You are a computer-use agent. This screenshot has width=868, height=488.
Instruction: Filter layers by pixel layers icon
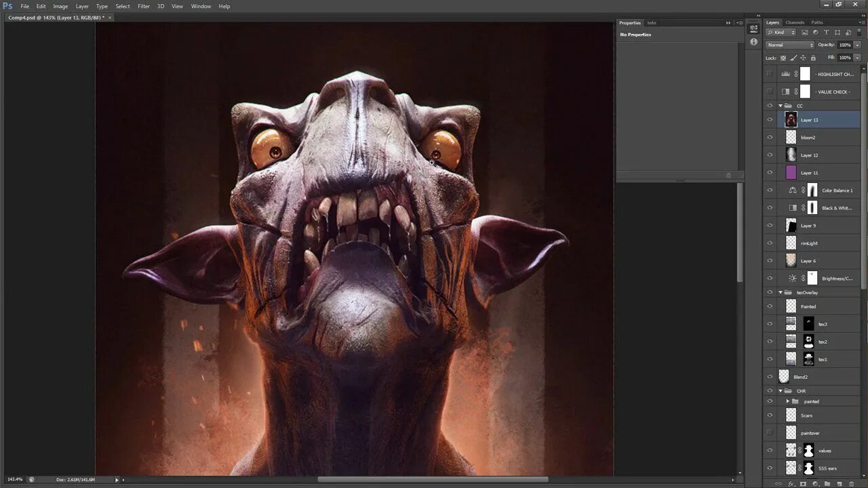click(x=805, y=33)
